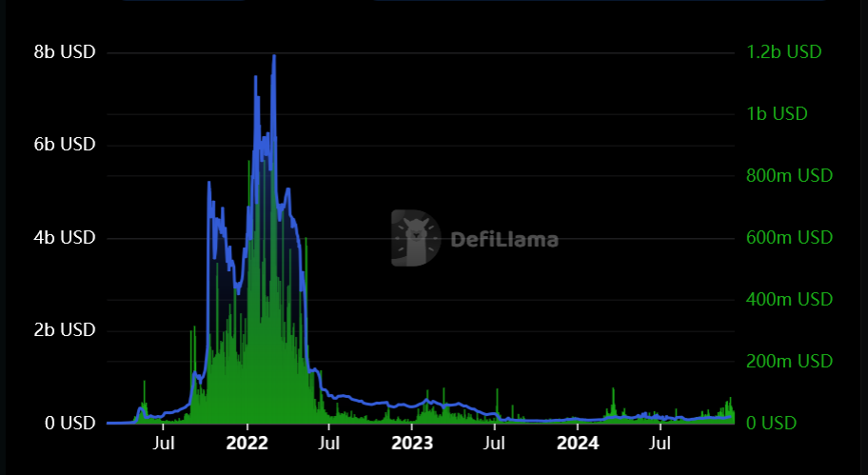
Task: Click the '4b USD' left axis label
Action: click(65, 238)
